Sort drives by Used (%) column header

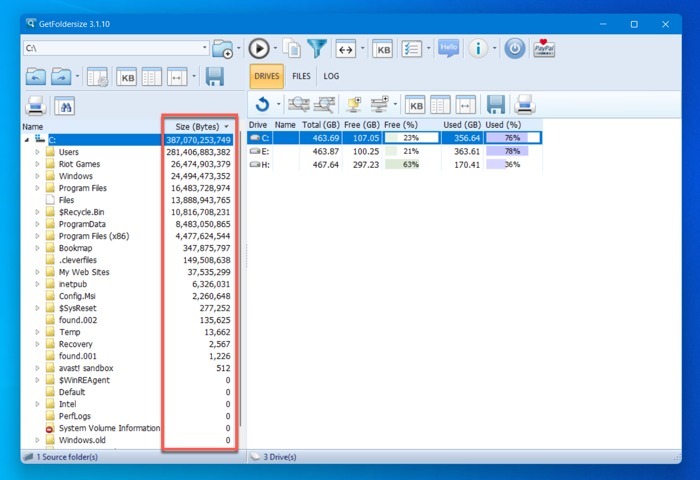tap(504, 125)
